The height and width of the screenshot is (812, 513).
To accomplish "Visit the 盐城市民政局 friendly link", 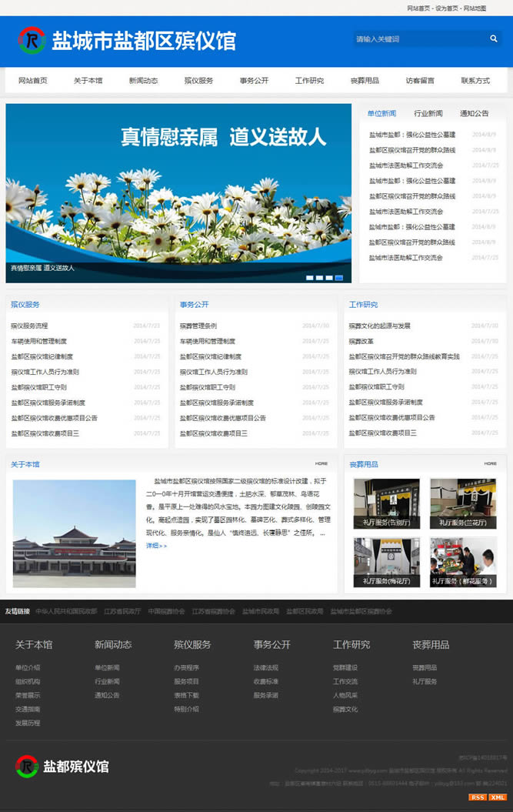I will (261, 611).
